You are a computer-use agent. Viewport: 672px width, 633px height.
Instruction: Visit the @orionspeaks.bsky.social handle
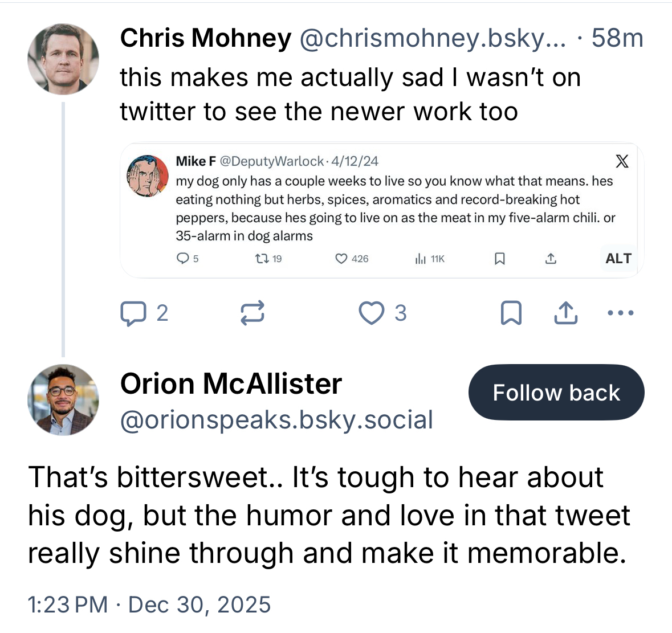(276, 420)
